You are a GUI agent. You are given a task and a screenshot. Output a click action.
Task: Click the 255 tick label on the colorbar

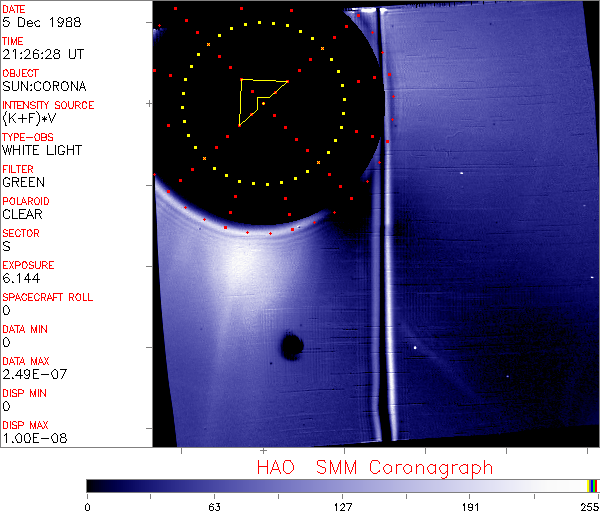point(589,506)
